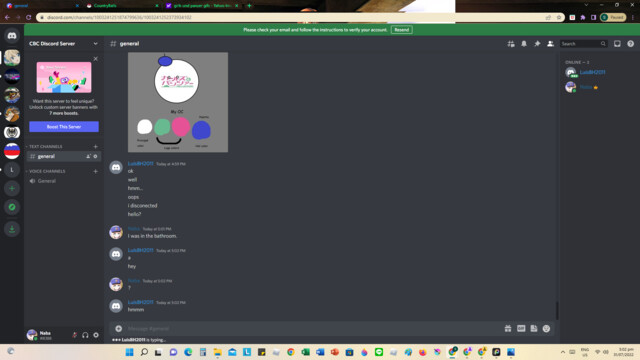Open Threads icon in channel header

tap(511, 44)
